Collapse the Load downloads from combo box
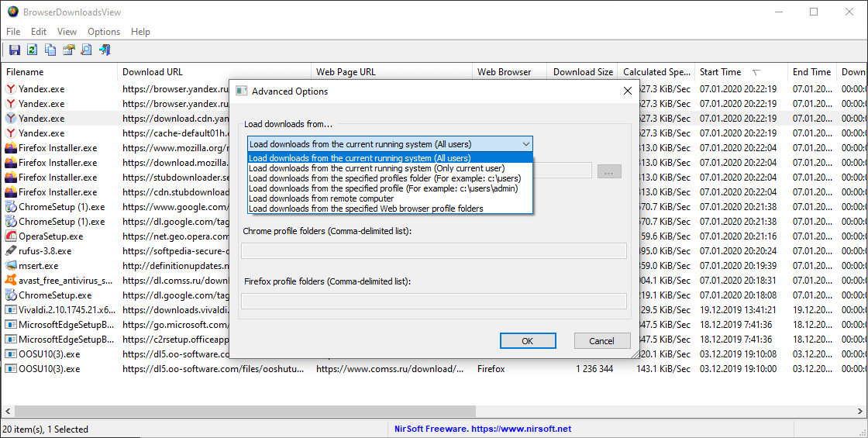868x438 pixels. tap(525, 144)
